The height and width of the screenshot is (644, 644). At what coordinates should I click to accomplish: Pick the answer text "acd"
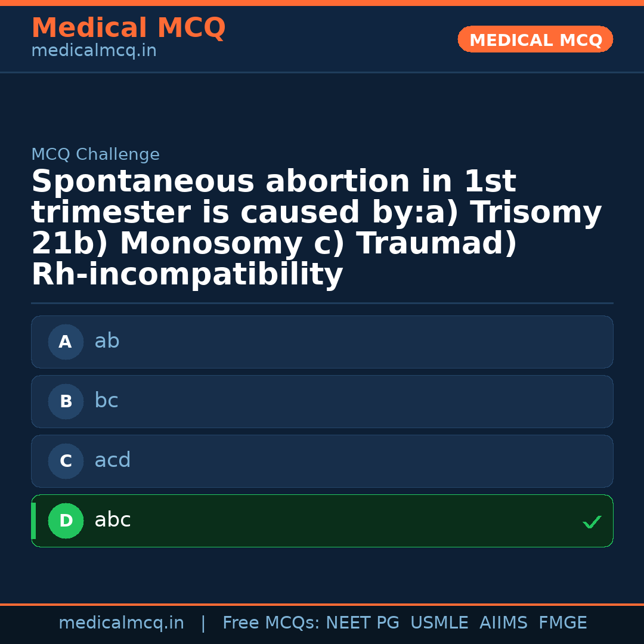[x=112, y=460]
